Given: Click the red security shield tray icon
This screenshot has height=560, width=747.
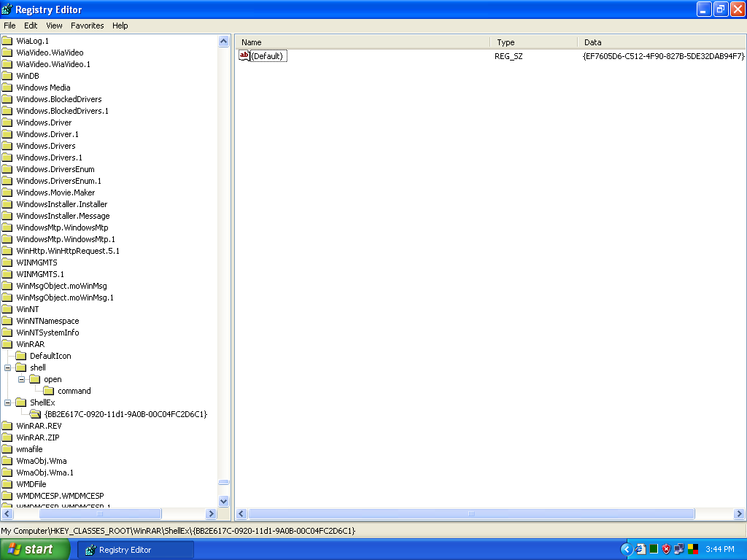Looking at the screenshot, I should pos(666,550).
